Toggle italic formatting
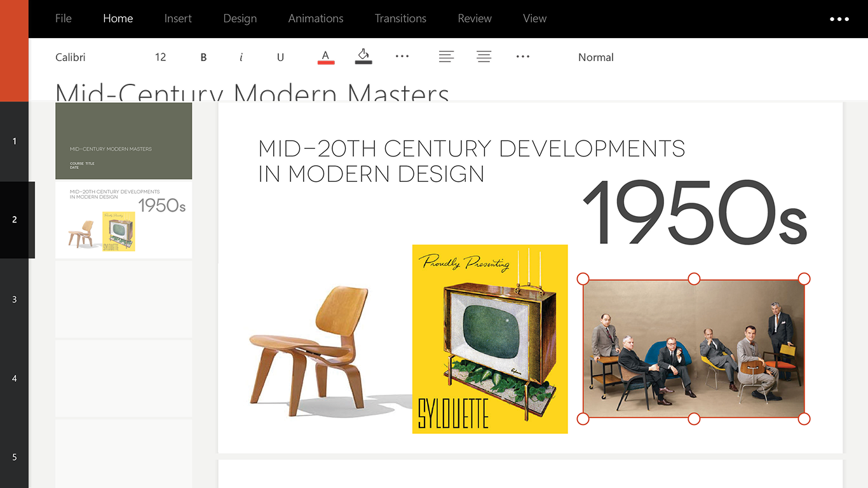 click(241, 57)
